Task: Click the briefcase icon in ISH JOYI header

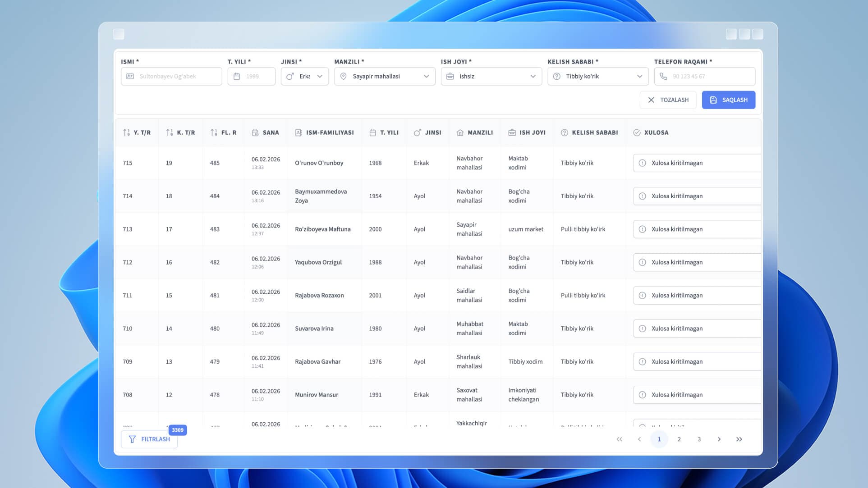Action: click(x=512, y=132)
